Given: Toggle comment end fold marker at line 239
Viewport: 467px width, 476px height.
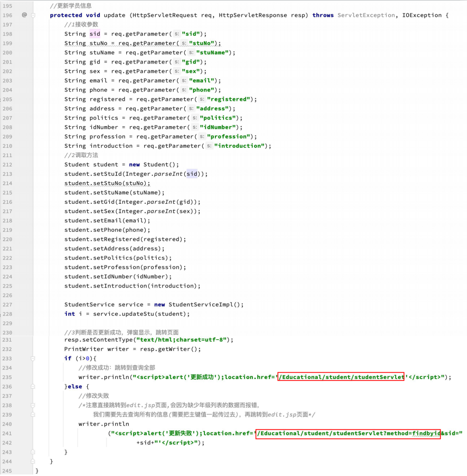Looking at the screenshot, I should [33, 415].
